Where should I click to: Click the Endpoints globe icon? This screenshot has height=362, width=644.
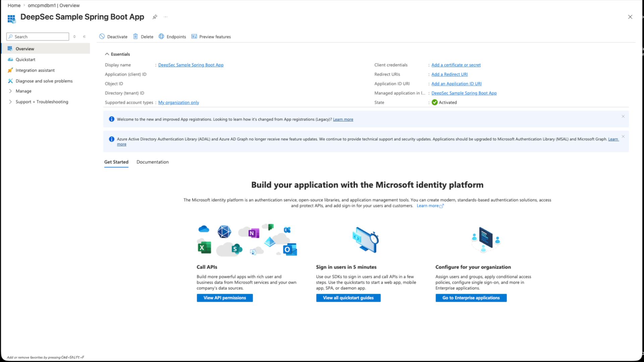click(x=161, y=36)
